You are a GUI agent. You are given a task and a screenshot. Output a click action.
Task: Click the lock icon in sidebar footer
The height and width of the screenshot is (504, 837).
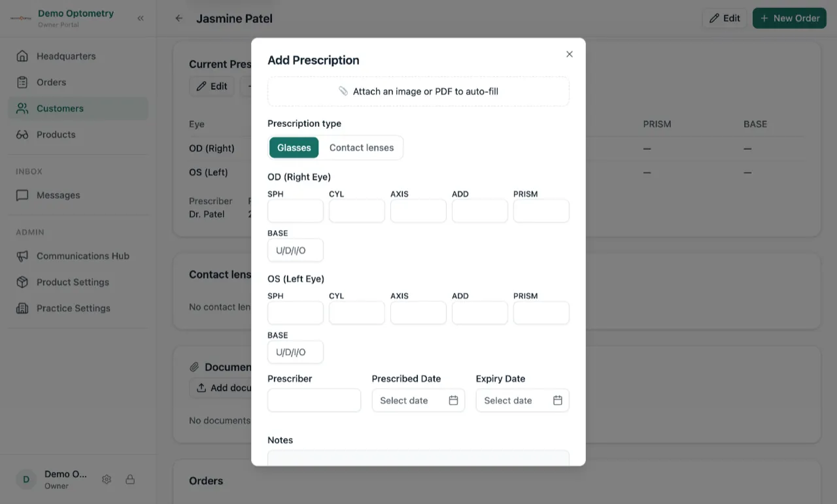(x=130, y=479)
